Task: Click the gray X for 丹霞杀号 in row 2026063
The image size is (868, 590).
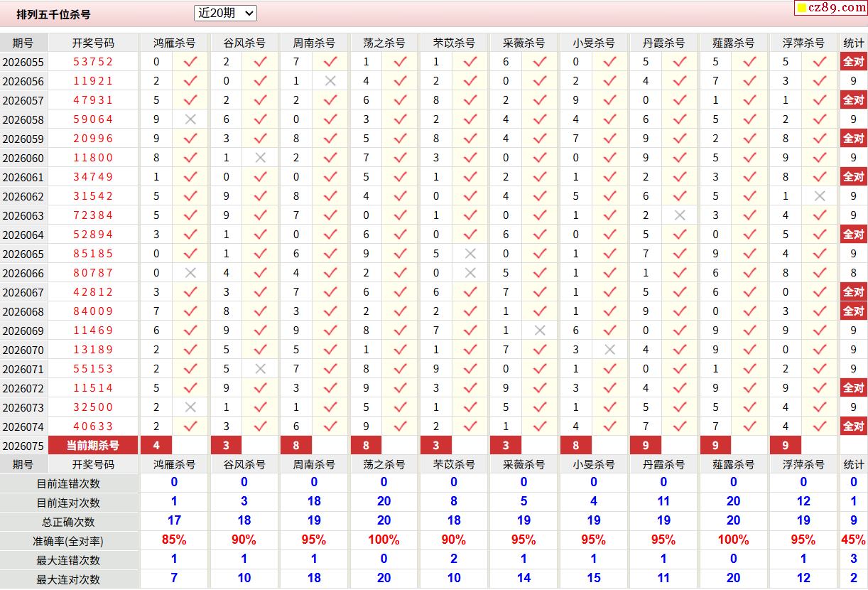Action: 680,215
